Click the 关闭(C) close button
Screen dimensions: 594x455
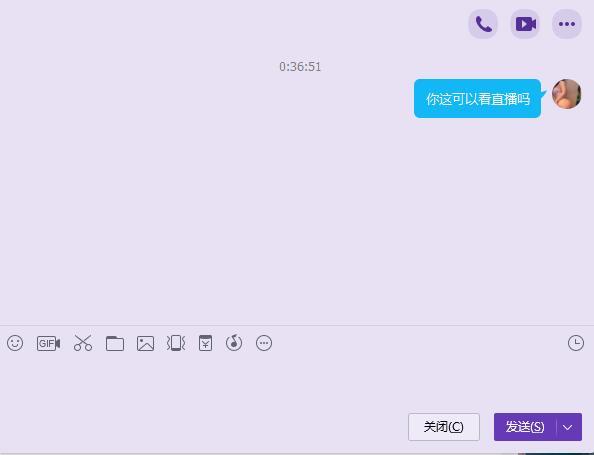click(444, 427)
